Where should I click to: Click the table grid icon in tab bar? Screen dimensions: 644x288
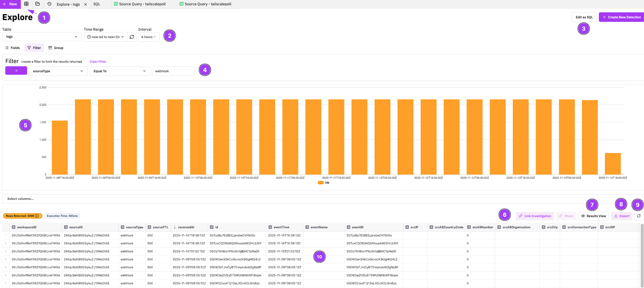[x=26, y=4]
